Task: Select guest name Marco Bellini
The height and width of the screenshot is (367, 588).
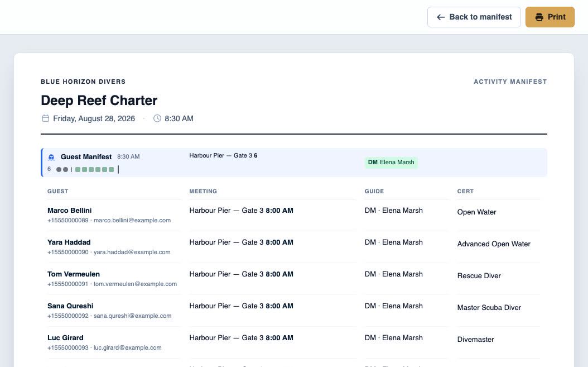Action: click(69, 211)
